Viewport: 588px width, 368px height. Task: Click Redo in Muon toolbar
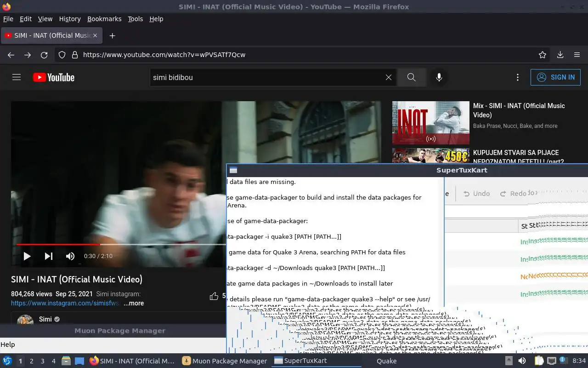[x=513, y=194]
